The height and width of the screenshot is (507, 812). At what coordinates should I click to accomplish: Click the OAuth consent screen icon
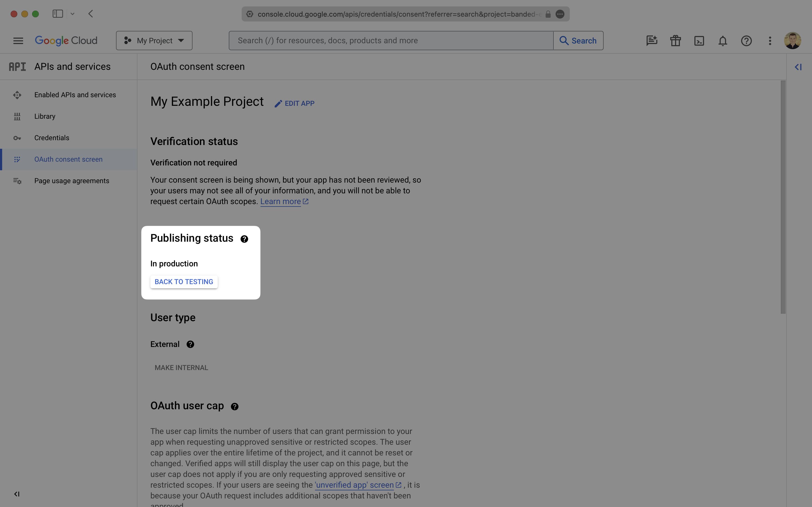(x=16, y=159)
